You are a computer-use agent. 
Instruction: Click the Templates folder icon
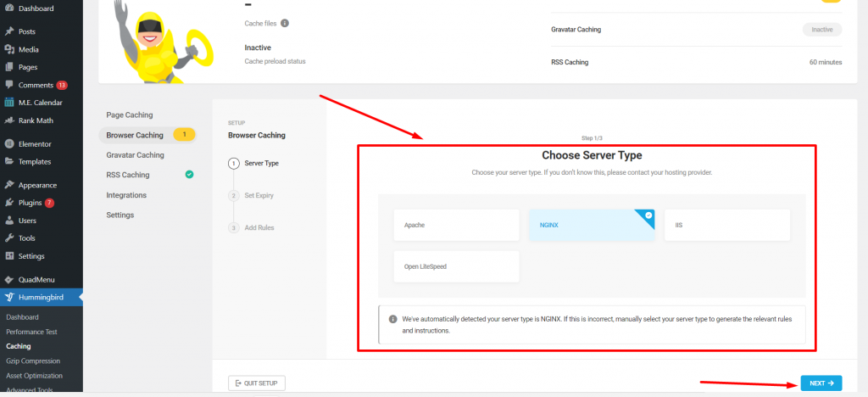[x=9, y=162]
